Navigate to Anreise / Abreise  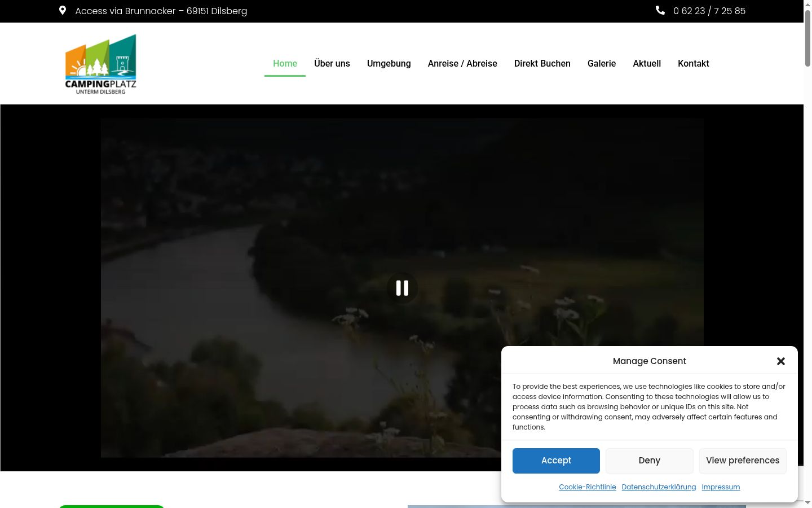click(x=462, y=63)
